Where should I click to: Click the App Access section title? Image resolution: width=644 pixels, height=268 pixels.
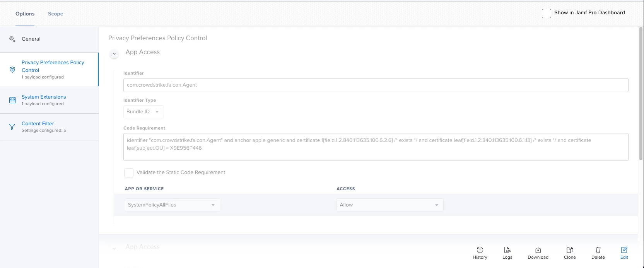pos(143,52)
